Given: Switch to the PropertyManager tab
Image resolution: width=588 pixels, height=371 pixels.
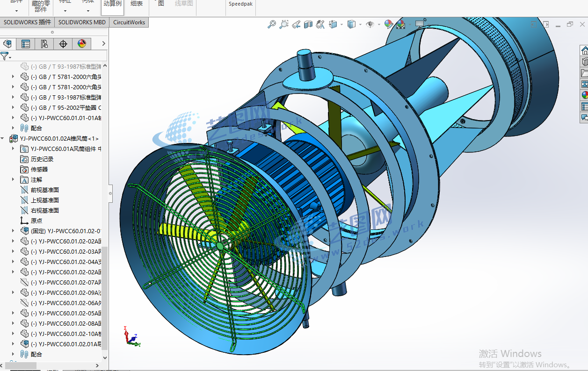Looking at the screenshot, I should pos(26,44).
